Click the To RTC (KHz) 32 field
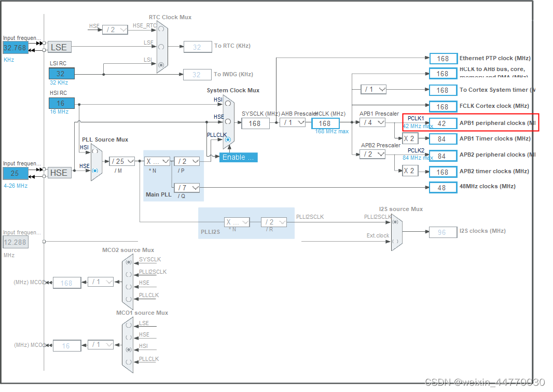Screen dimensions: 553x392 click(x=198, y=47)
